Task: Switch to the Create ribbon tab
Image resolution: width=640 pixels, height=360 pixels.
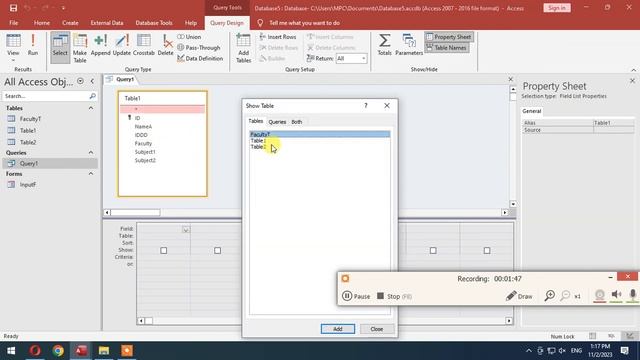Action: pyautogui.click(x=70, y=23)
